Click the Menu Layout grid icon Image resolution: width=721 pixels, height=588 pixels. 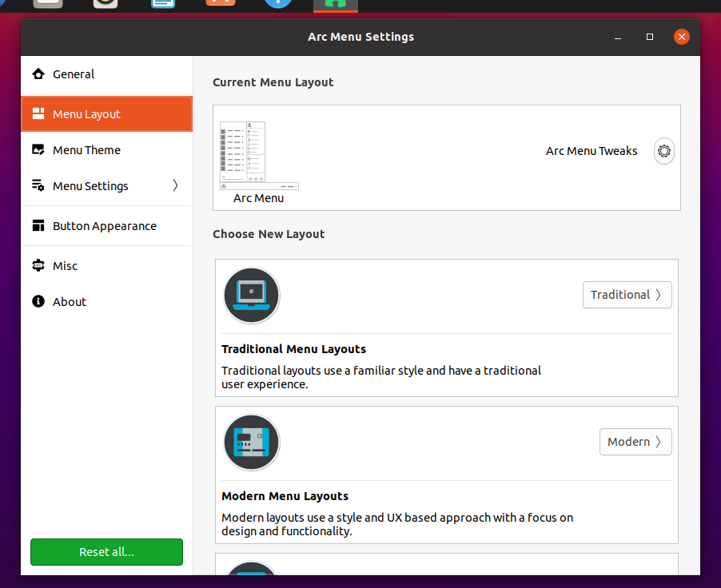click(x=38, y=113)
